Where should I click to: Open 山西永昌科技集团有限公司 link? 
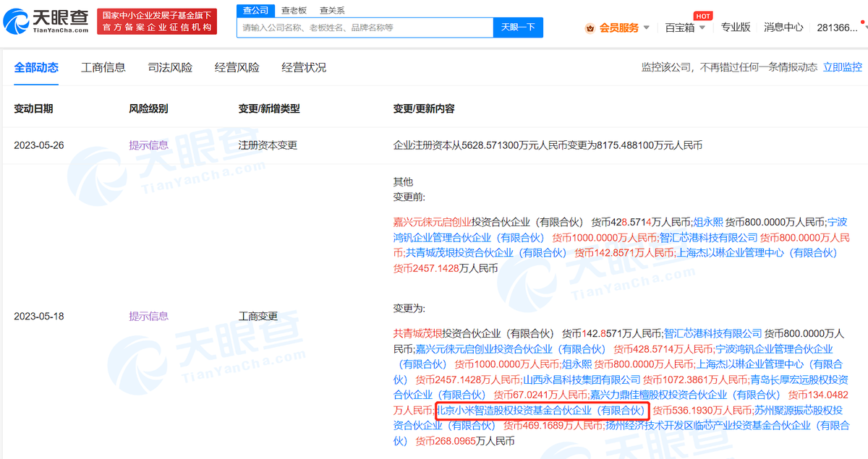click(582, 379)
